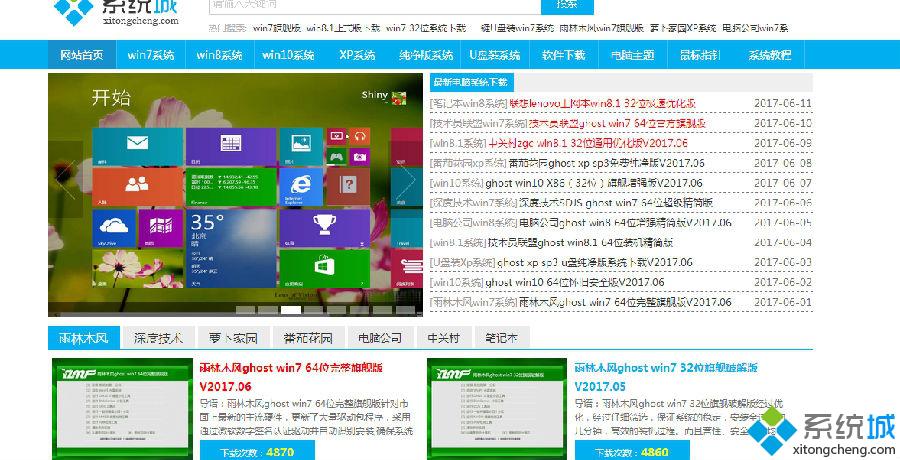Open the 番茄花园 ghost xp sp3 link
The height and width of the screenshot is (460, 900).
(607, 163)
